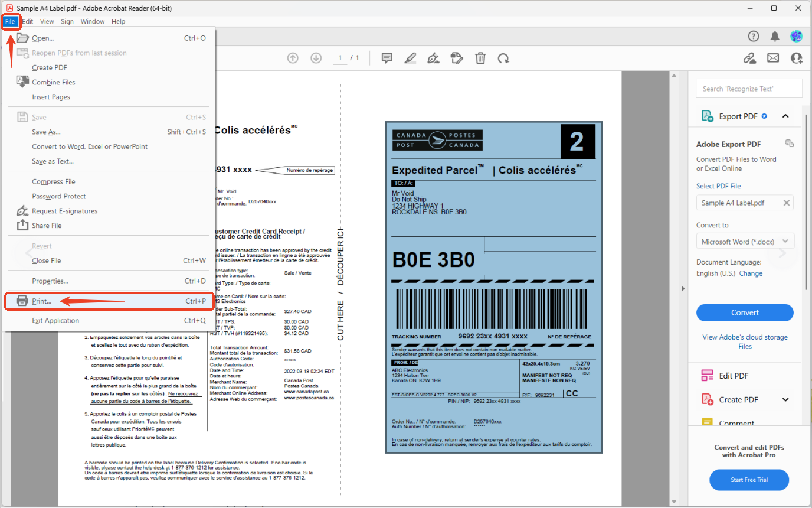Click the Open folder icon in menu

coord(22,38)
